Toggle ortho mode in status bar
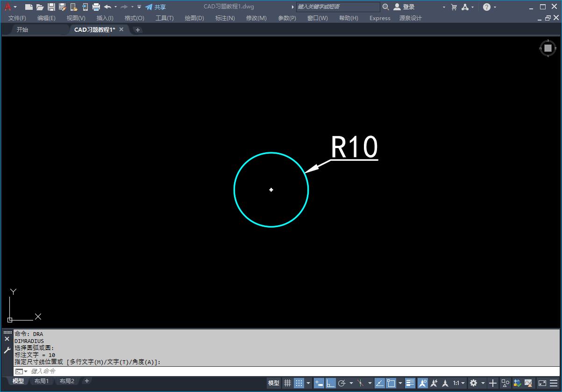The width and height of the screenshot is (562, 392). pos(331,383)
